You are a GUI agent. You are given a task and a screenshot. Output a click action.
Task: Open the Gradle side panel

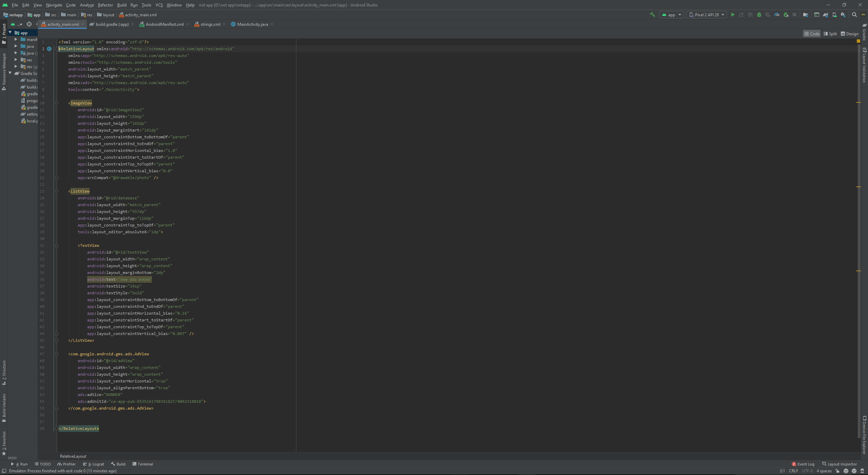coord(864,32)
